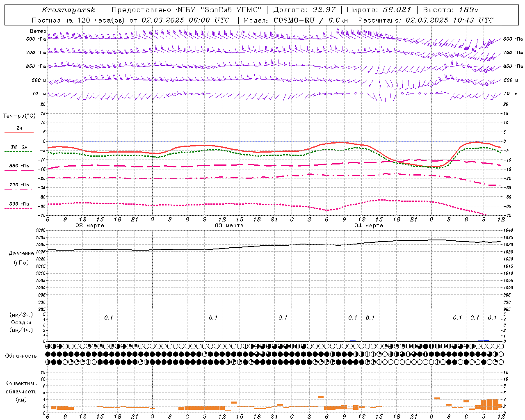Click the Krasnoyarsk station title
The image size is (525, 420).
[68, 10]
